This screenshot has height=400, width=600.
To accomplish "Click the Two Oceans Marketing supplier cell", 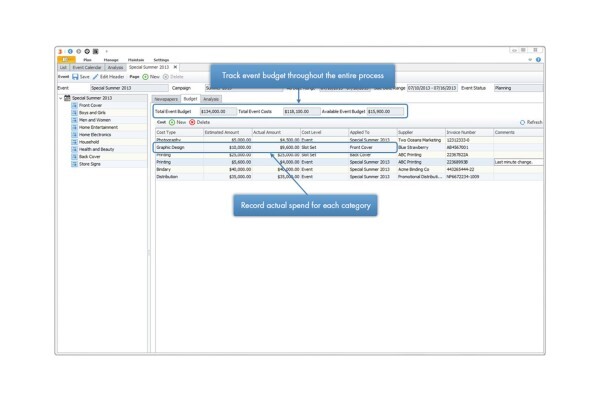I will point(421,140).
